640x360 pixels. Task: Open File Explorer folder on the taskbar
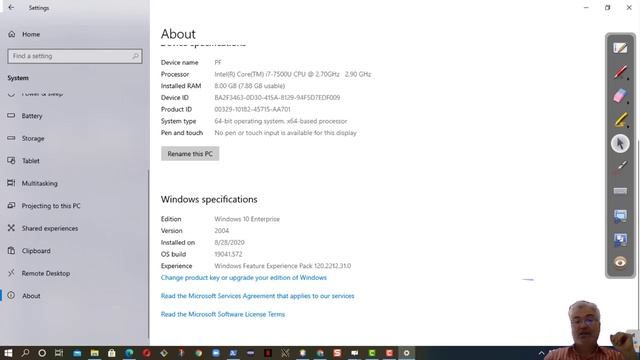pos(94,353)
